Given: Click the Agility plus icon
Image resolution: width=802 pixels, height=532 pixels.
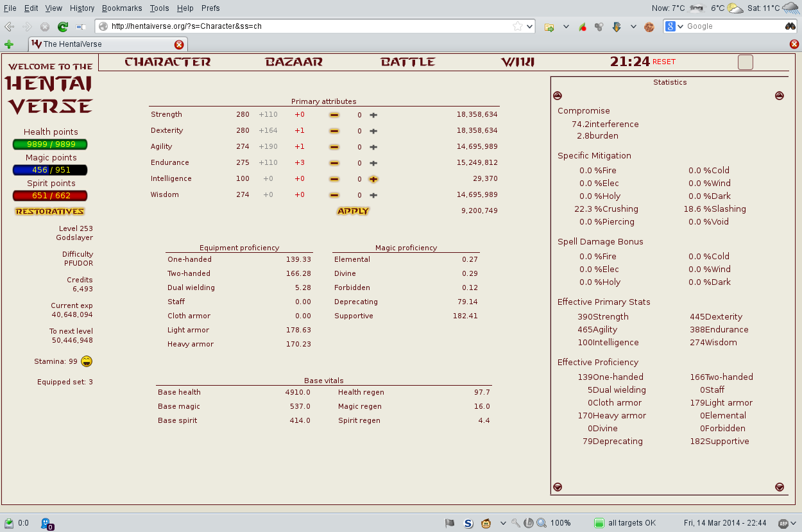Looking at the screenshot, I should [373, 147].
